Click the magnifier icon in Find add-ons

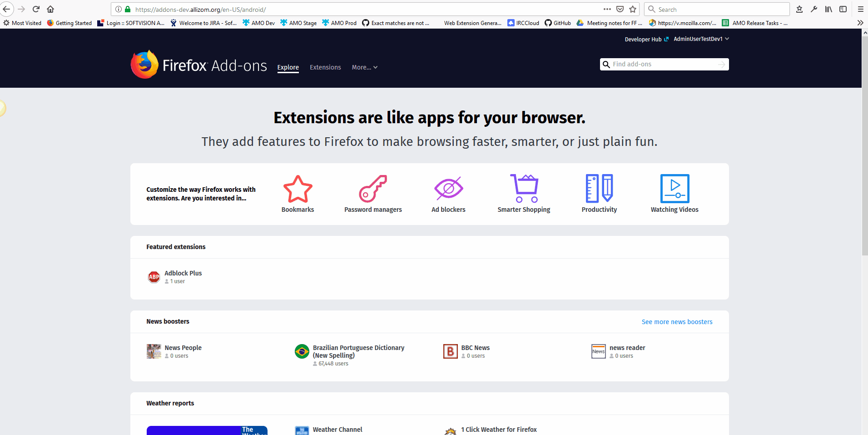(x=606, y=65)
